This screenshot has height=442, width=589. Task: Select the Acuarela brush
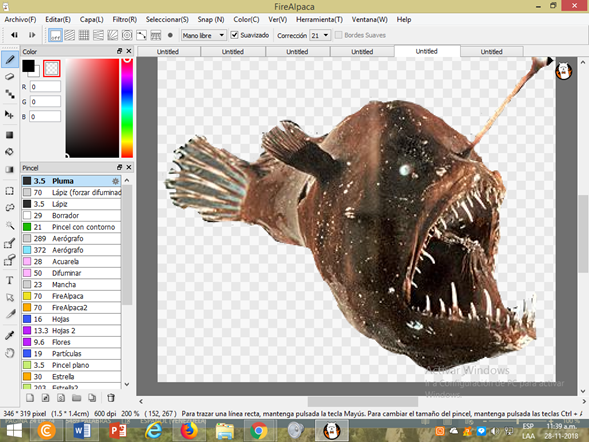[71, 261]
